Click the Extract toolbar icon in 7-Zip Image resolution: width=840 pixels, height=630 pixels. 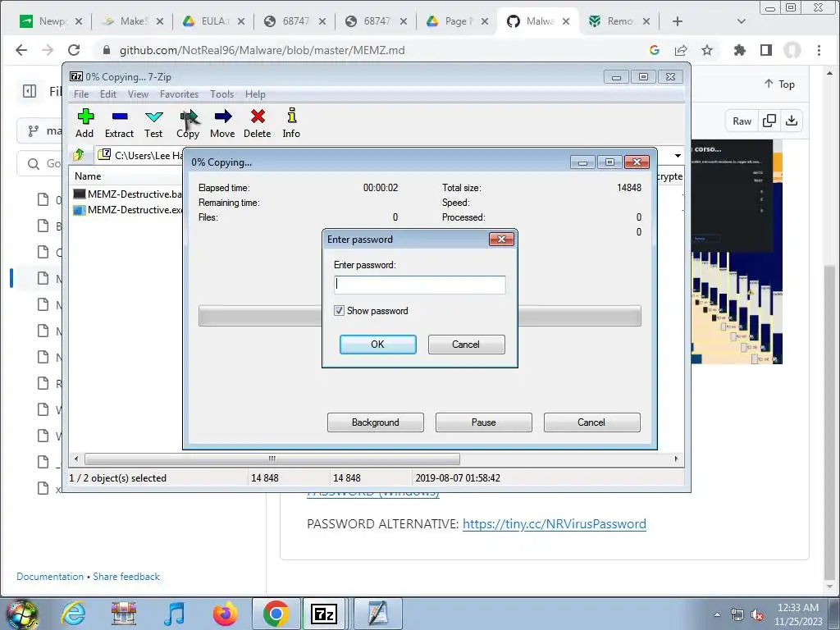click(x=119, y=123)
